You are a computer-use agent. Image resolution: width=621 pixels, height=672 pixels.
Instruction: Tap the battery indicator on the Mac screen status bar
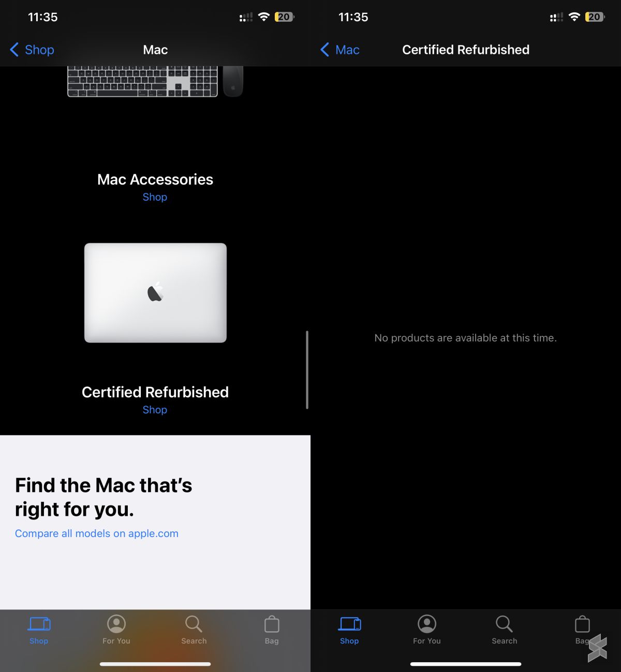click(284, 17)
